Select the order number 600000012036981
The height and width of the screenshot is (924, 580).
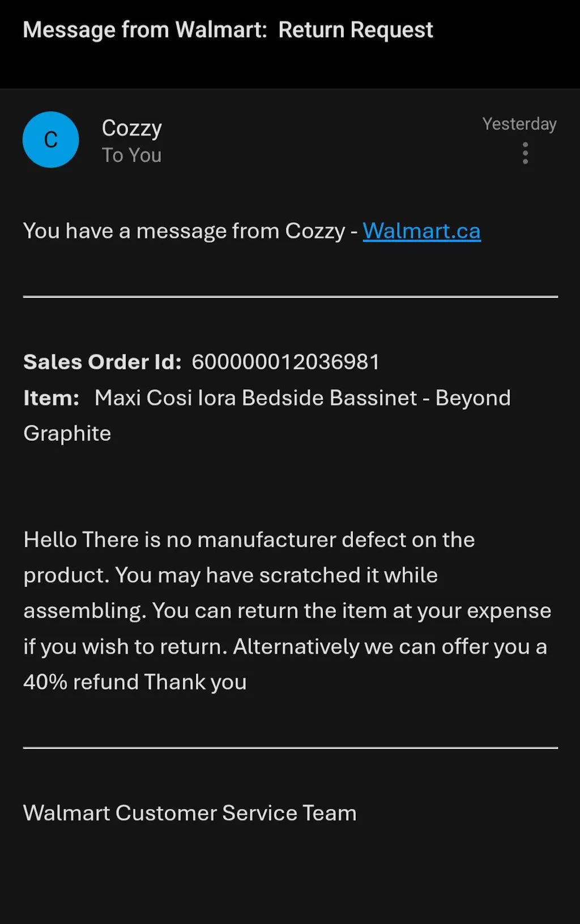tap(285, 362)
